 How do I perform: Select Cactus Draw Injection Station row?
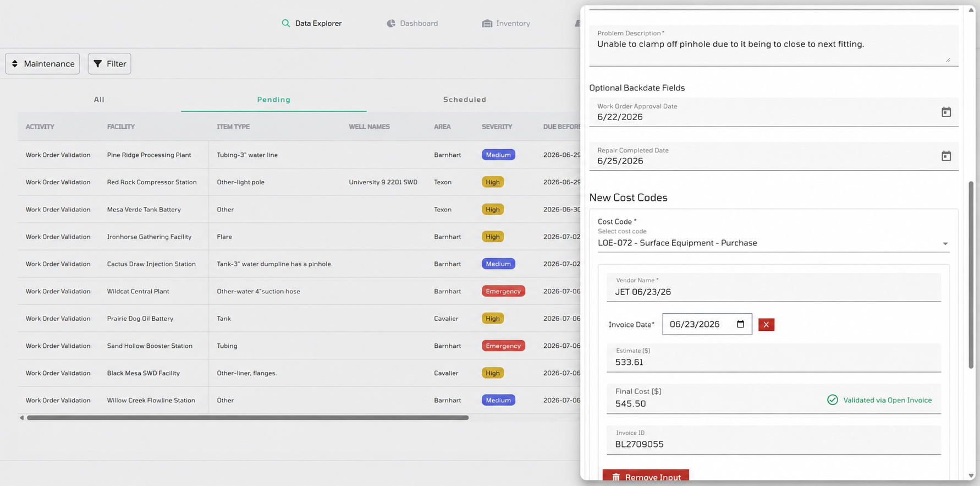pyautogui.click(x=299, y=264)
